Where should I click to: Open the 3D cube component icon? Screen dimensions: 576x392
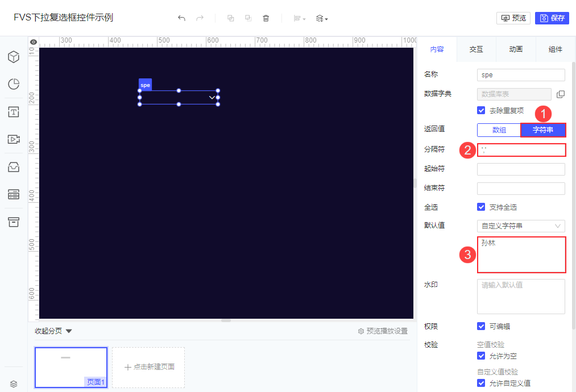click(14, 57)
